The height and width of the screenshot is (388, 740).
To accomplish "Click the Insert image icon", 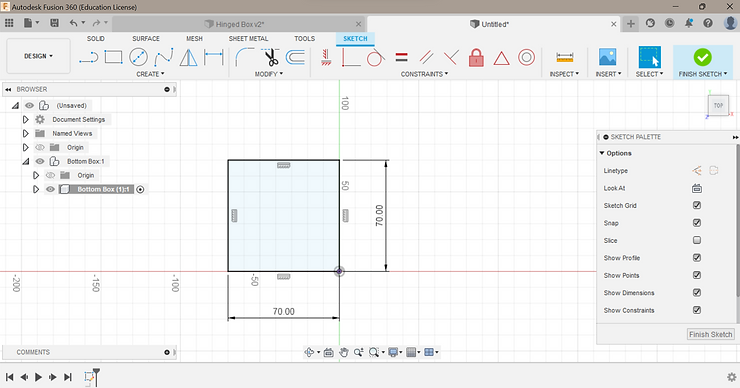I will coord(607,57).
